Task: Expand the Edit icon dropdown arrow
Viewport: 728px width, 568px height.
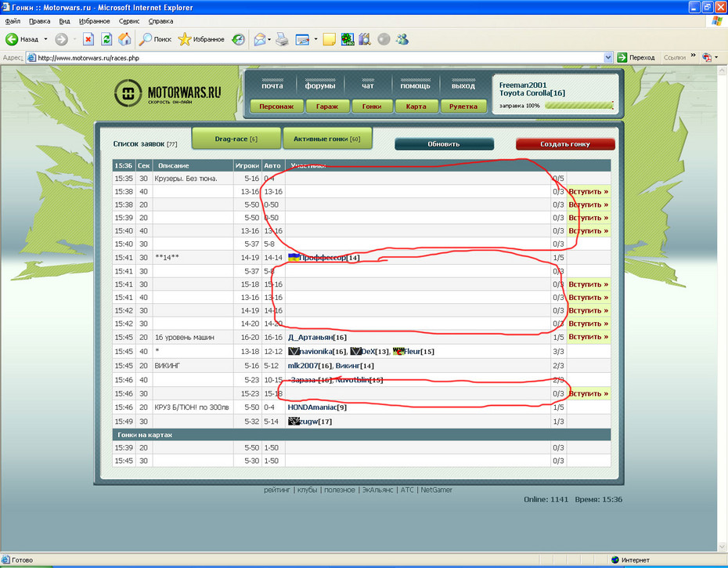Action: coord(315,39)
